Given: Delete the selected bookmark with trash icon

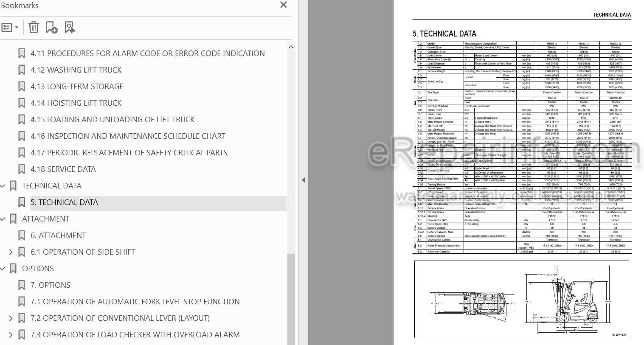Looking at the screenshot, I should pos(34,28).
